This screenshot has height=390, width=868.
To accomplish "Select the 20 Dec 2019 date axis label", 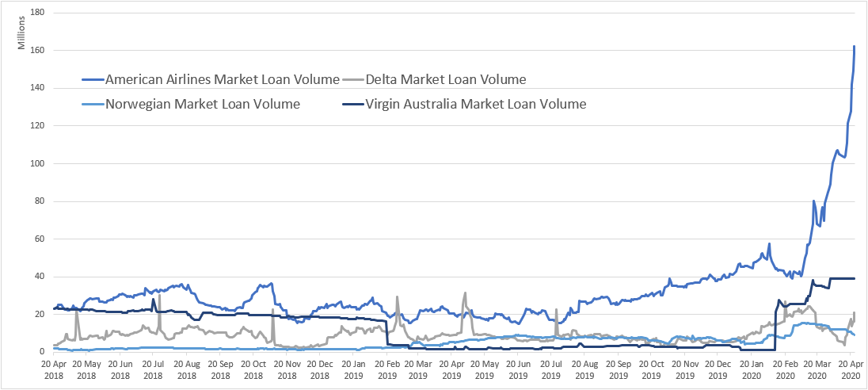I will [718, 371].
